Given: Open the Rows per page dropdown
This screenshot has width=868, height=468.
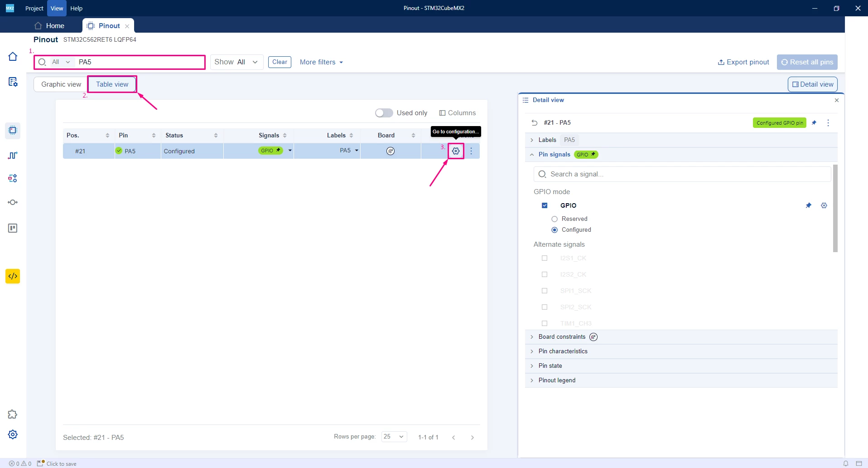Looking at the screenshot, I should pos(394,437).
